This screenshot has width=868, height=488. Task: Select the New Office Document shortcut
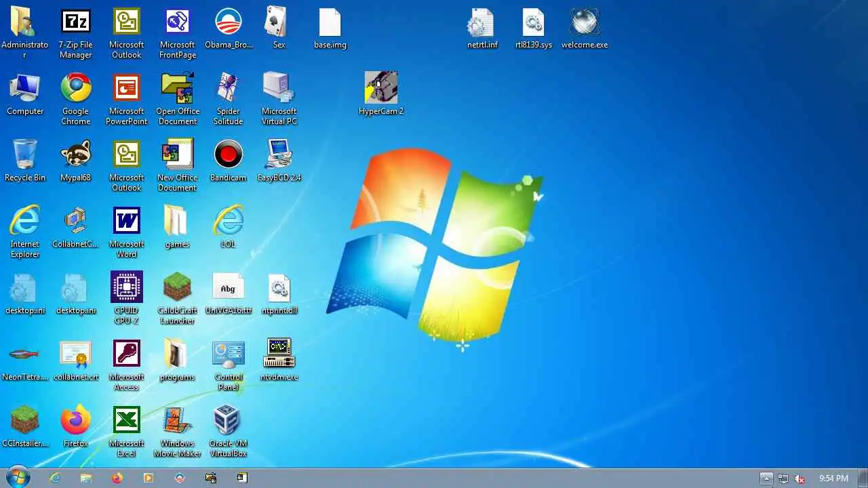coord(177,166)
